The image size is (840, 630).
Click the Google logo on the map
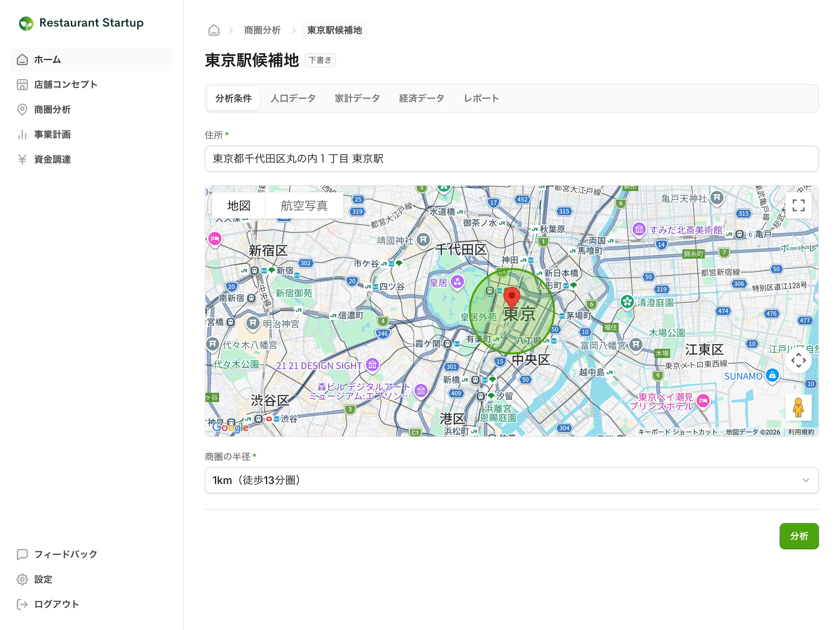230,427
